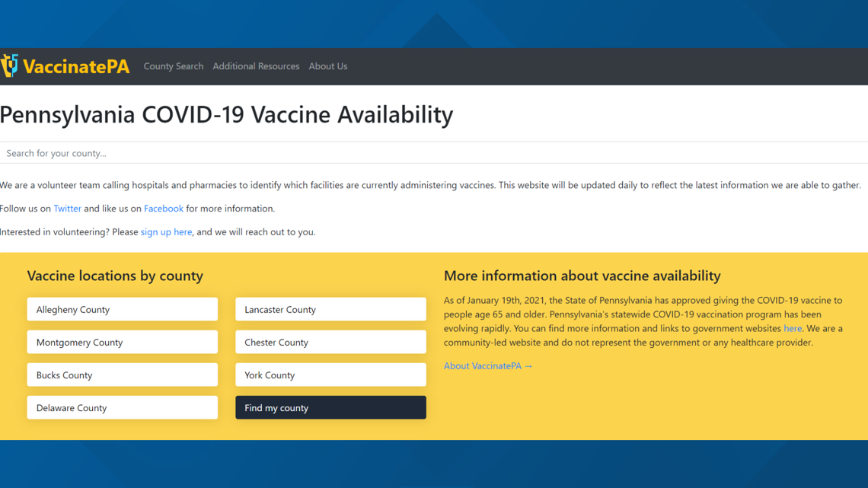Viewport: 868px width, 488px height.
Task: Click the Vaccine locations by county heading
Action: click(115, 276)
